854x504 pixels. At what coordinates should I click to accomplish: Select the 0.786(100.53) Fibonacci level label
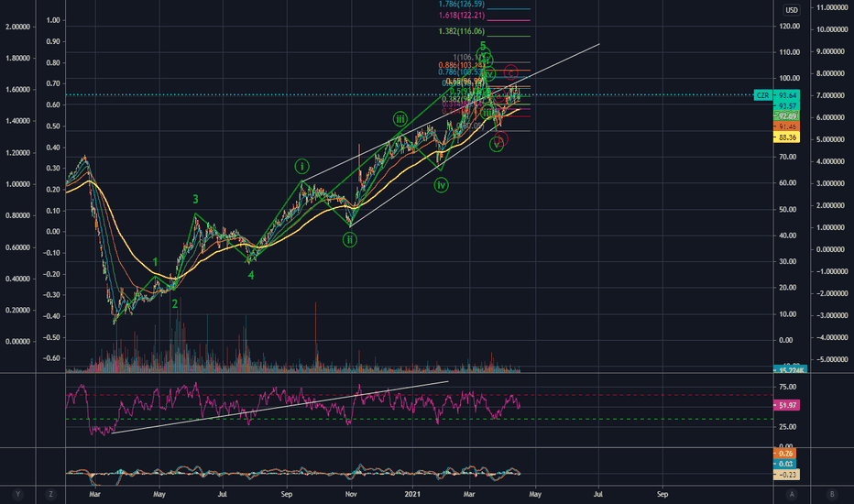click(461, 72)
